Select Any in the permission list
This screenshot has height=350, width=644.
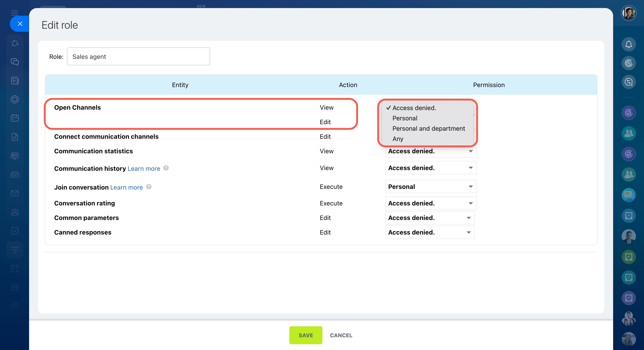[398, 139]
